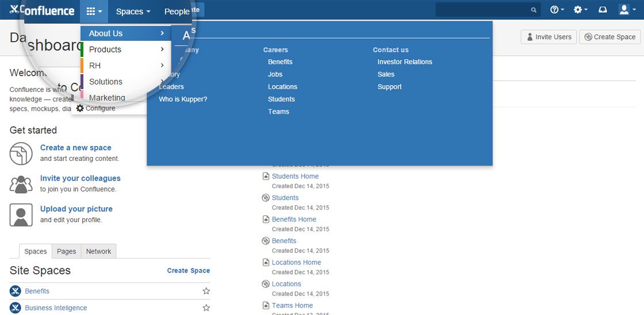
Task: Click the page icon beside Locations Home
Action: [266, 263]
